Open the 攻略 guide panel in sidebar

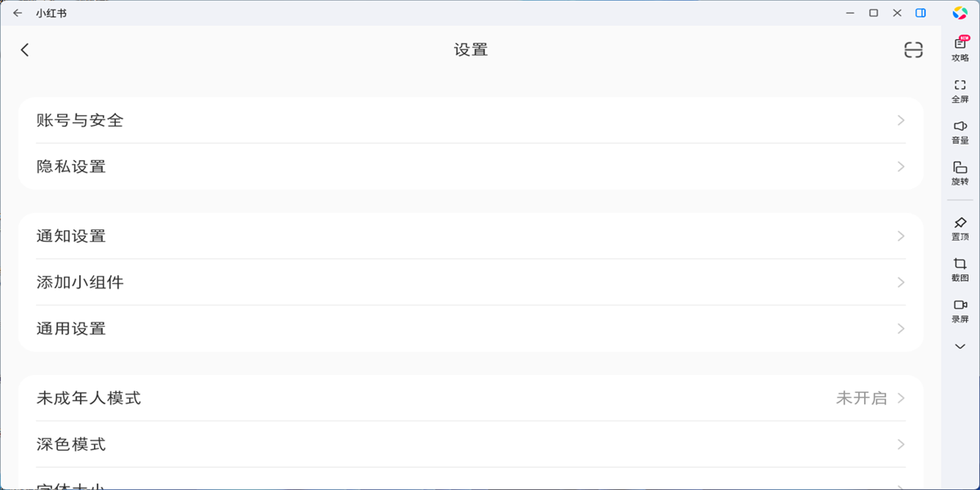(960, 47)
